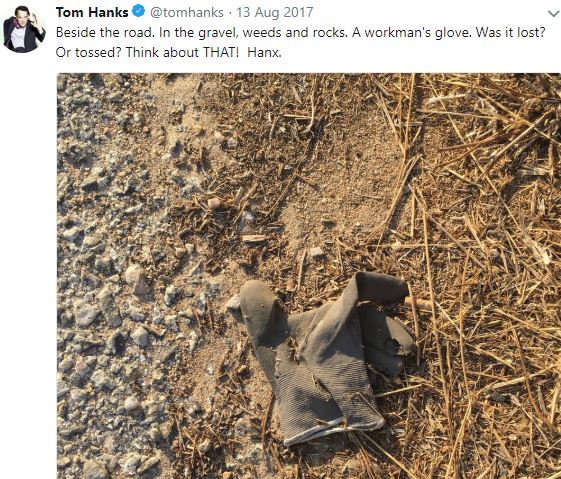Open the Tom Hanks display name link

(x=92, y=12)
